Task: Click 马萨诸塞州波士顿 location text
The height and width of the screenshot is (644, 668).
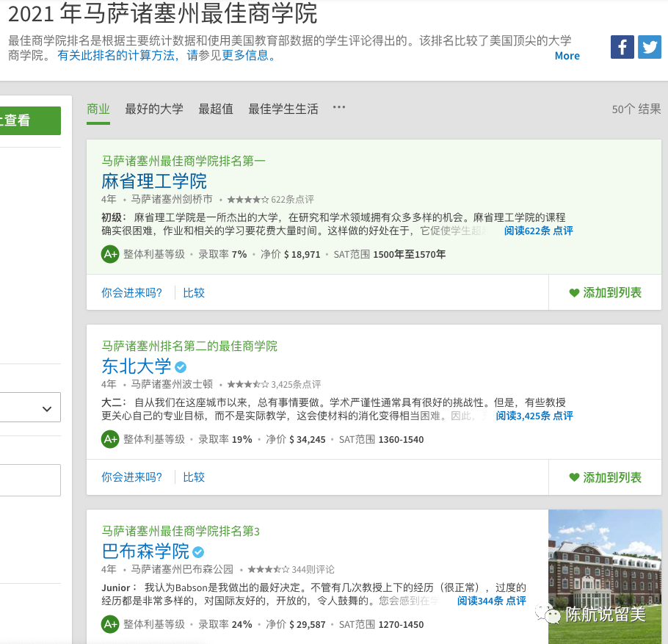Action: click(x=172, y=385)
